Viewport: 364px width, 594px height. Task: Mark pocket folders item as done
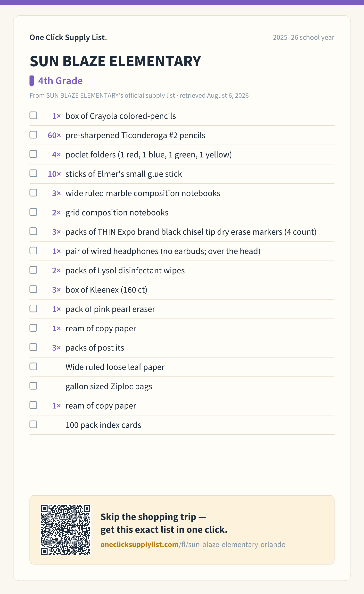click(x=33, y=154)
